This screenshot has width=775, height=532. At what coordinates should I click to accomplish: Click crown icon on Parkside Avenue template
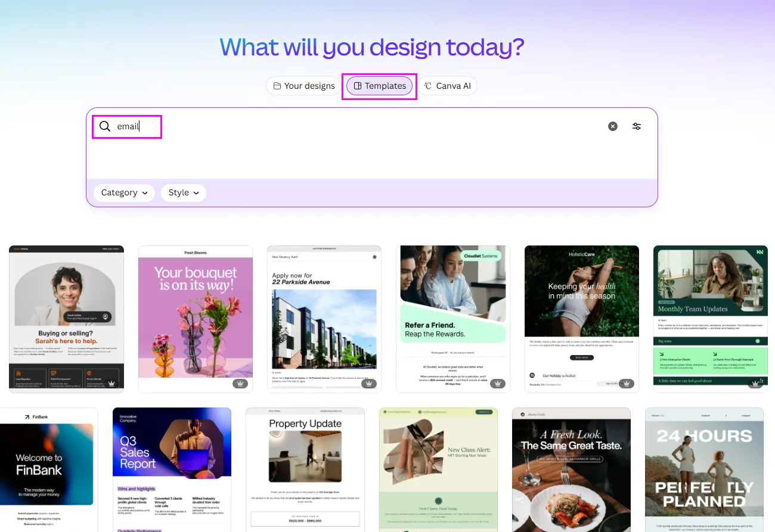[x=369, y=384]
